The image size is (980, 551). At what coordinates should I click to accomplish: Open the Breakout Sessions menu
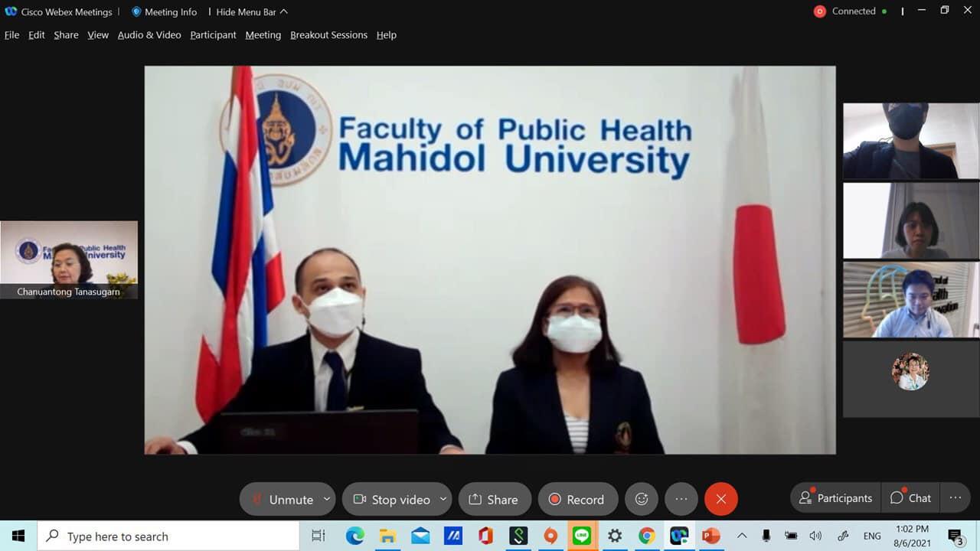(x=328, y=35)
